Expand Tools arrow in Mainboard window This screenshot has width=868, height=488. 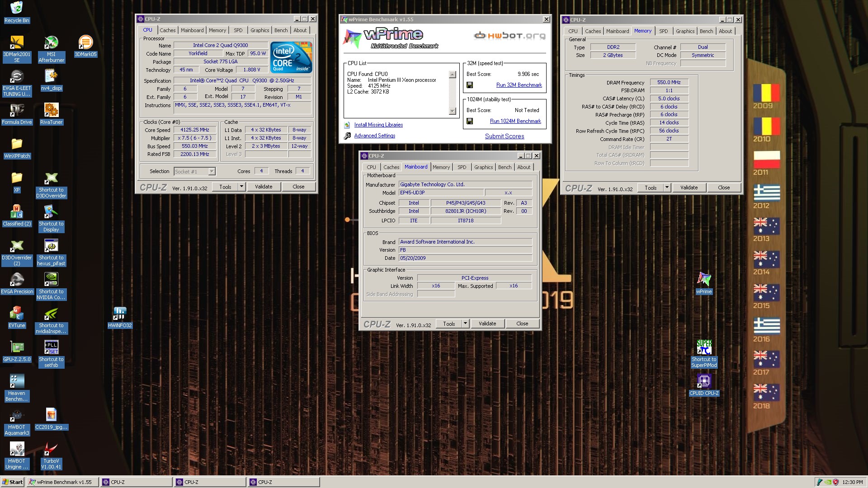[x=465, y=324]
